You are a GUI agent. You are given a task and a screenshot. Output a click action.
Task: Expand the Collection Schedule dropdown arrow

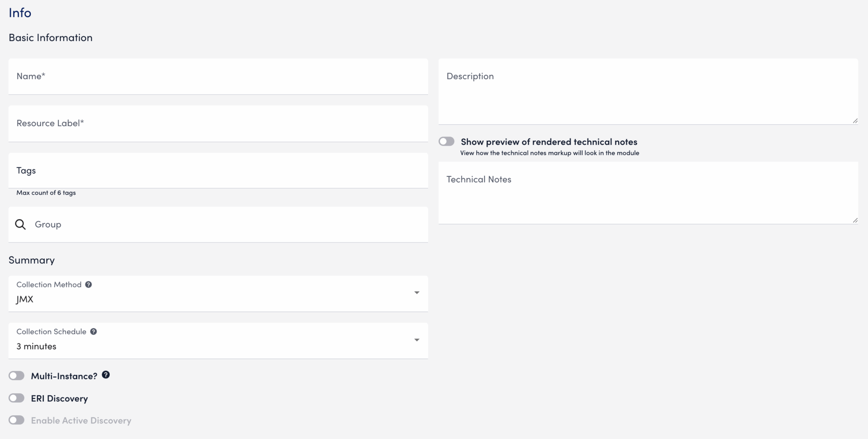click(x=417, y=340)
